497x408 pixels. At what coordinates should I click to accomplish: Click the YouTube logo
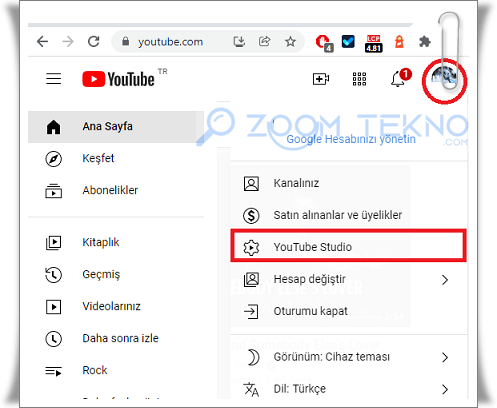click(119, 79)
